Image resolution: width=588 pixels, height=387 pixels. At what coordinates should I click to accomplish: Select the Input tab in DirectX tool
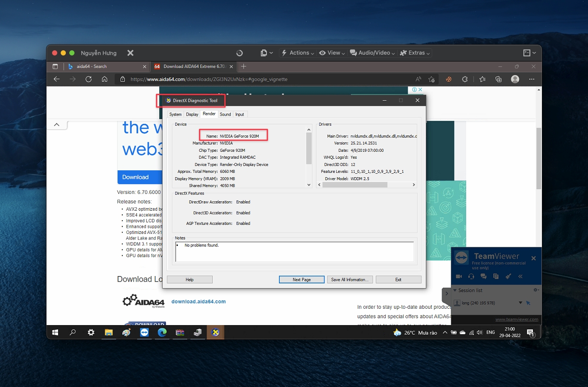click(x=240, y=114)
